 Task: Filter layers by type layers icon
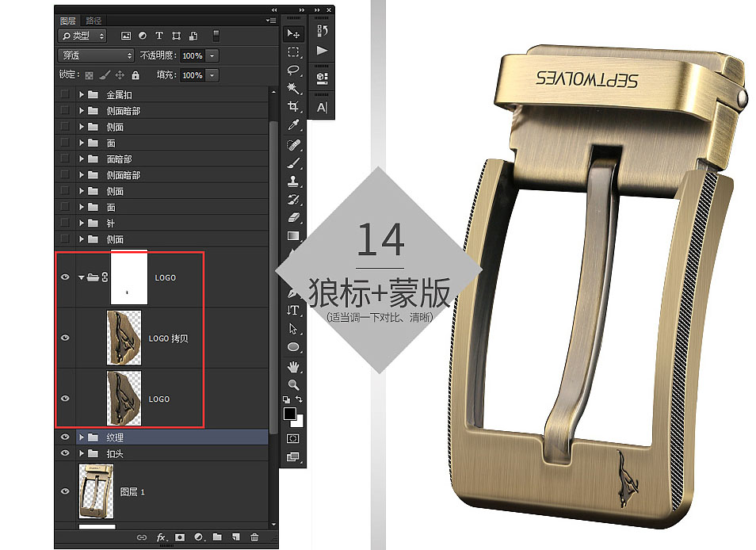[159, 36]
